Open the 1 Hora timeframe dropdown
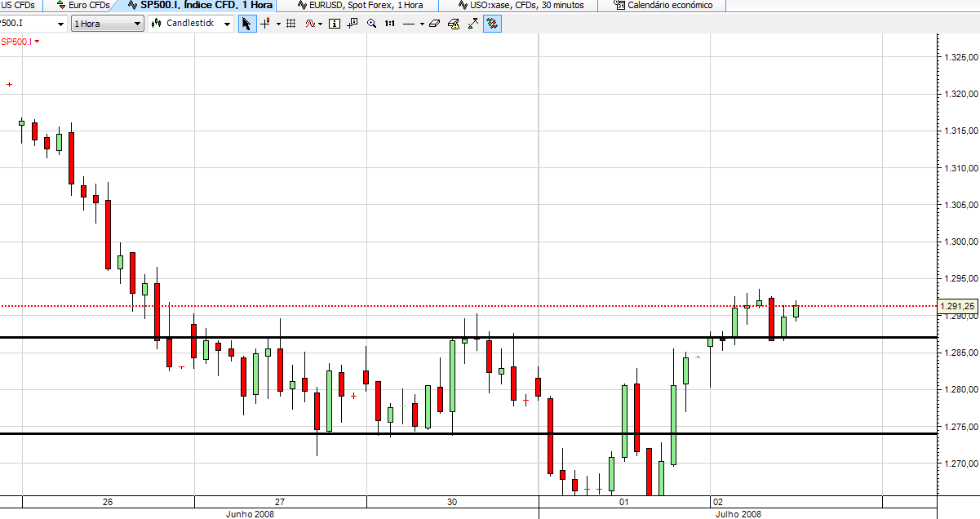The image size is (980, 519). (x=108, y=24)
